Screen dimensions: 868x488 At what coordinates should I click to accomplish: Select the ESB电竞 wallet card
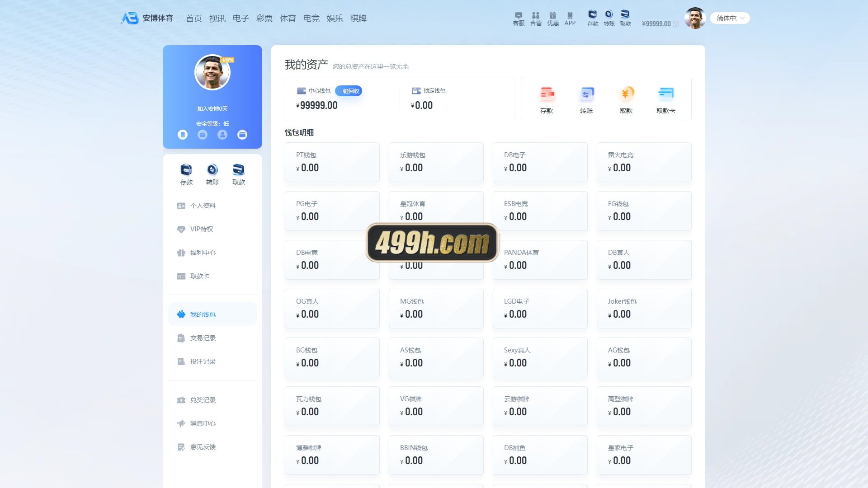(x=540, y=211)
